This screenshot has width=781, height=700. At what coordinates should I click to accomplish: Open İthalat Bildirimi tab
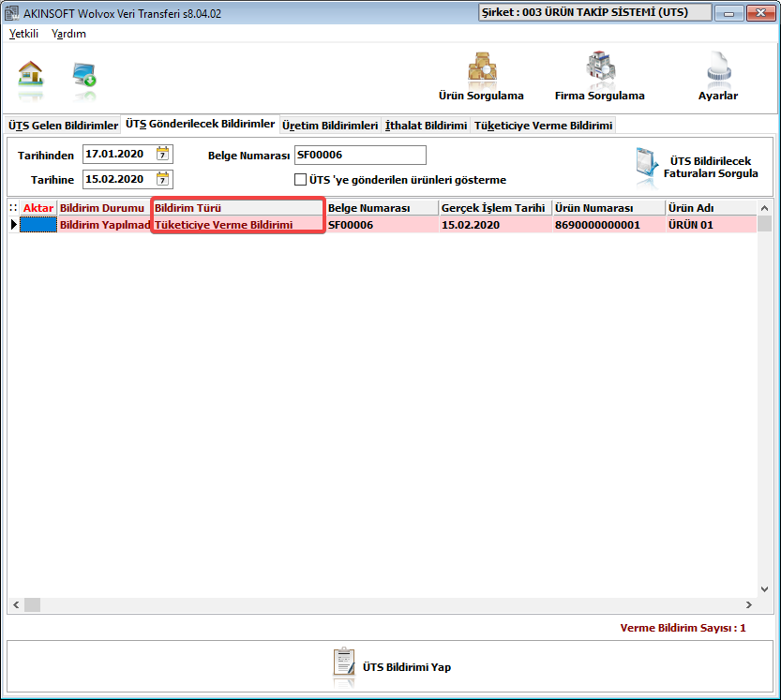[427, 126]
